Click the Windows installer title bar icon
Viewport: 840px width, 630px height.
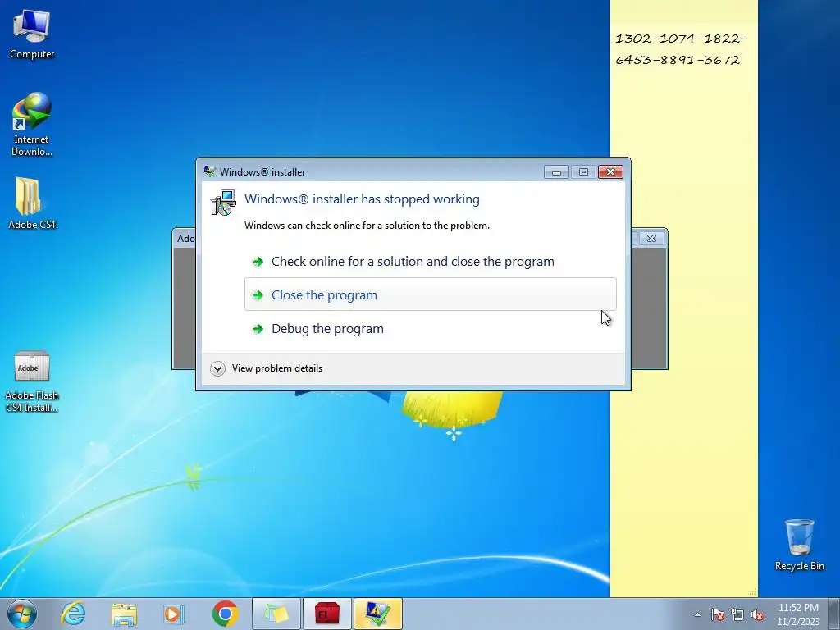209,172
